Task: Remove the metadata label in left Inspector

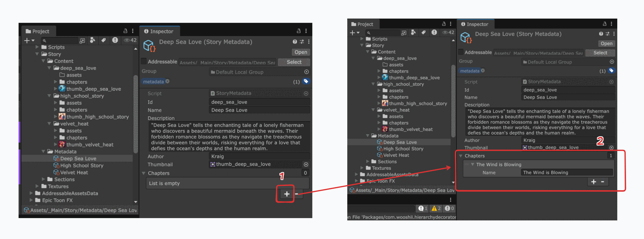Action: 167,81
